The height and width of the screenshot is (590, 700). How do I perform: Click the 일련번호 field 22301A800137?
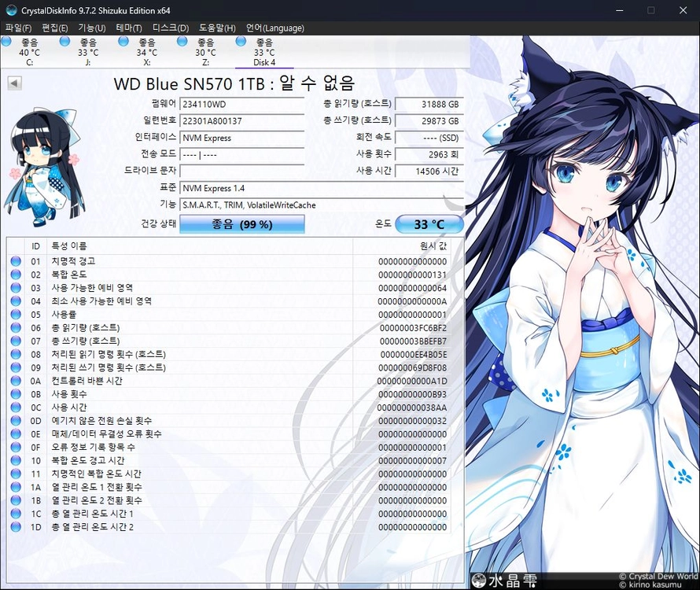point(242,121)
